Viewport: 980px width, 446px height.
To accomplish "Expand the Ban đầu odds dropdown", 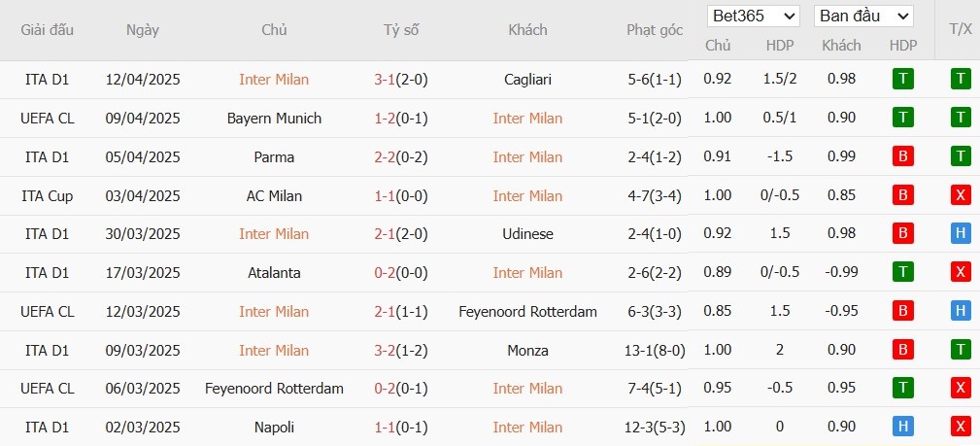I will point(863,17).
